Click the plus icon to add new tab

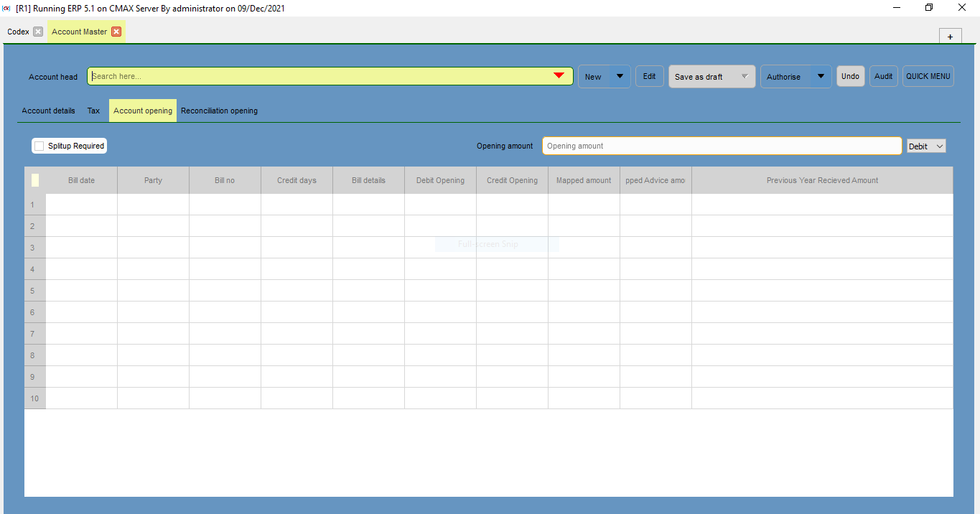coord(950,35)
